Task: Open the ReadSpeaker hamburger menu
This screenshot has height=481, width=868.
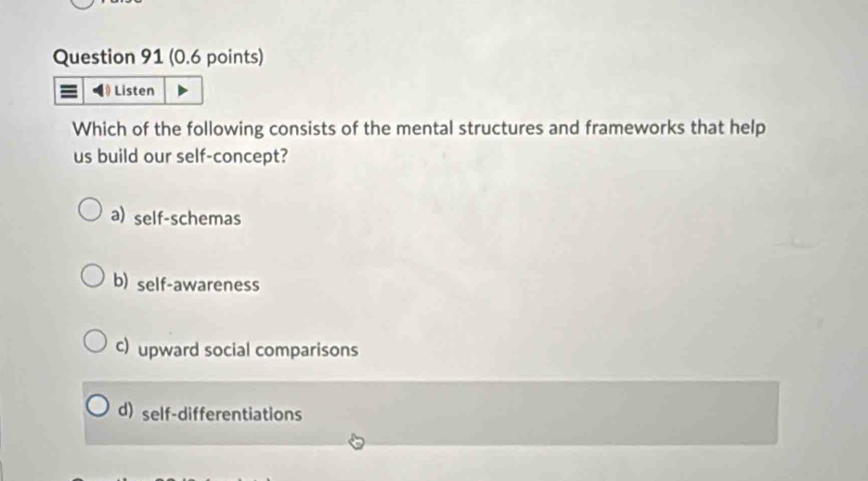Action: tap(69, 91)
